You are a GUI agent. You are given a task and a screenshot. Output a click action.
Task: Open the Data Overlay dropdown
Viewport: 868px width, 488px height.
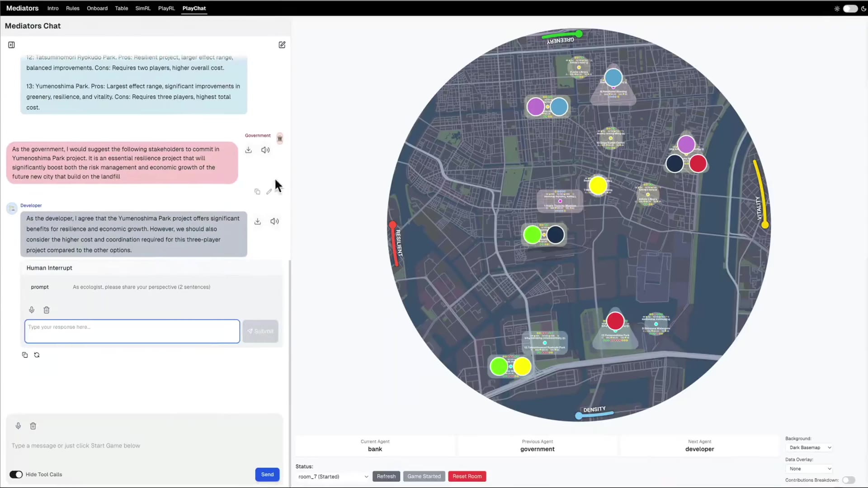pos(810,469)
